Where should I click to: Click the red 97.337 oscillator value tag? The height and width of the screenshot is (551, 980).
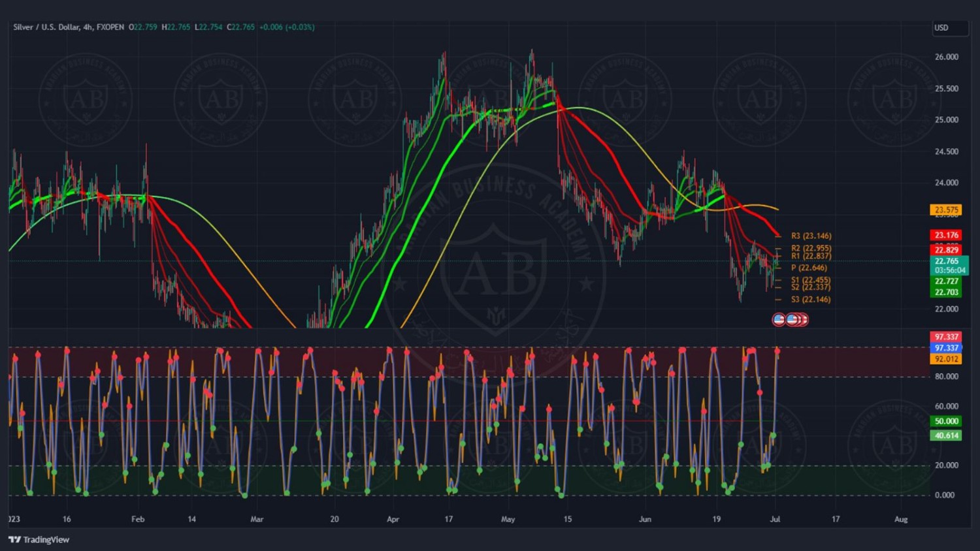point(946,338)
